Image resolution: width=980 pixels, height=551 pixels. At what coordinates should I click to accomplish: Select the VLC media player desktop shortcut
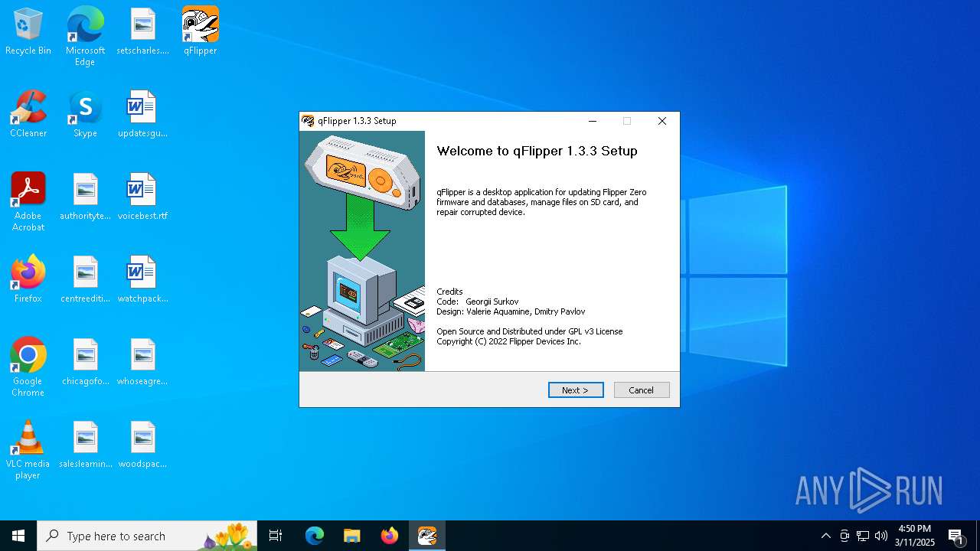[28, 449]
